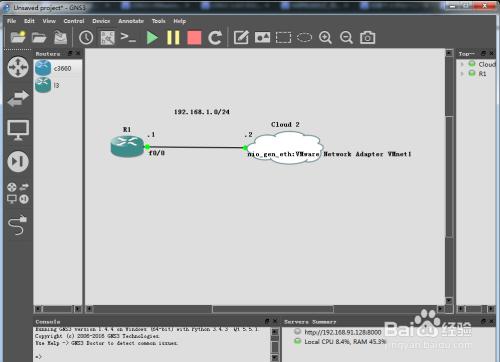Browse security devices icon in sidebar

click(18, 162)
